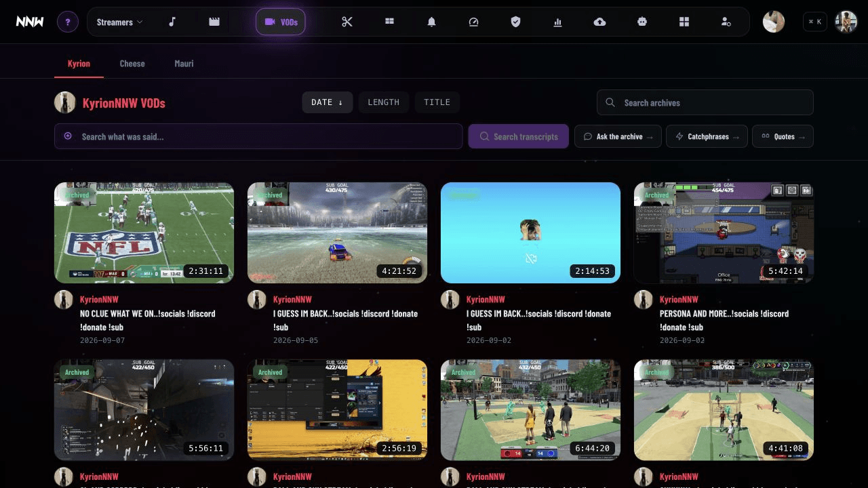Expand the Streamers dropdown
The width and height of the screenshot is (868, 488).
119,22
